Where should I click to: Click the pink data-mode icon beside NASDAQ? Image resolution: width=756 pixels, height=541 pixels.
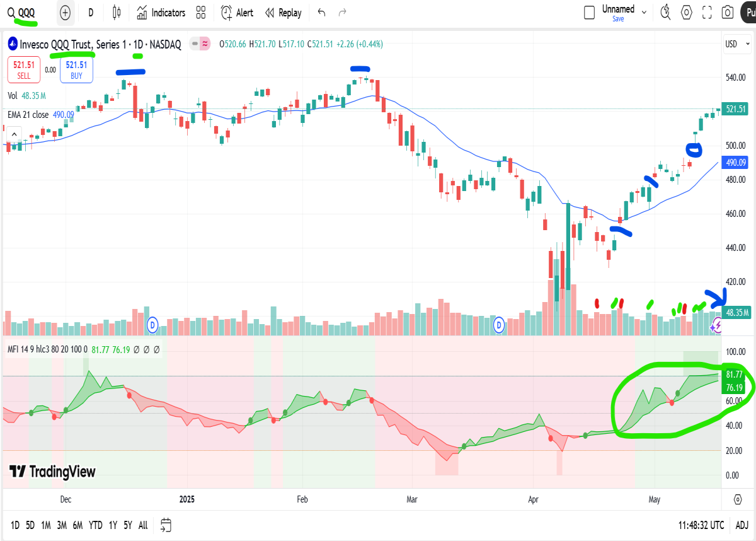pos(205,44)
